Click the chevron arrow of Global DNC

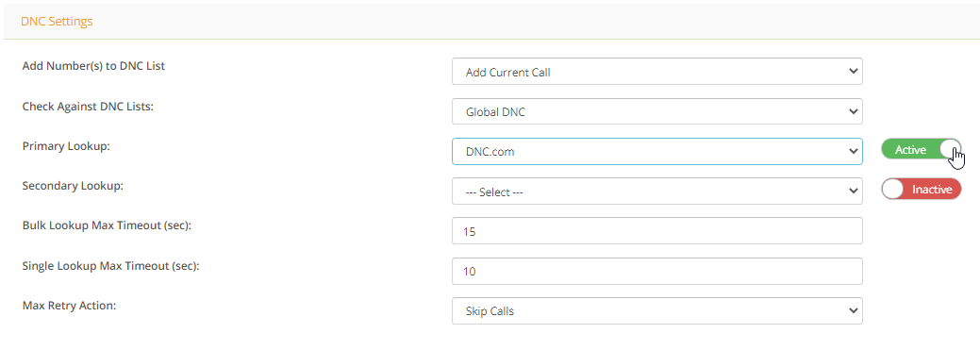pos(853,112)
